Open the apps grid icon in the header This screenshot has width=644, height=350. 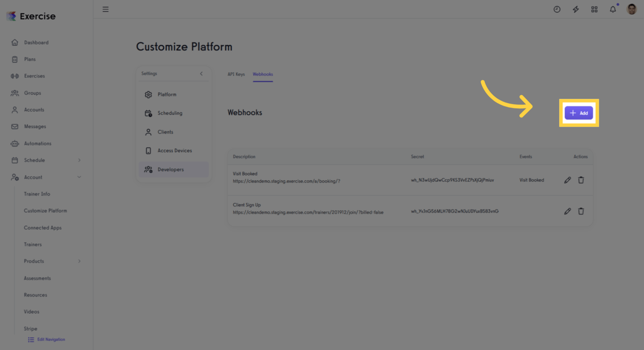click(594, 9)
